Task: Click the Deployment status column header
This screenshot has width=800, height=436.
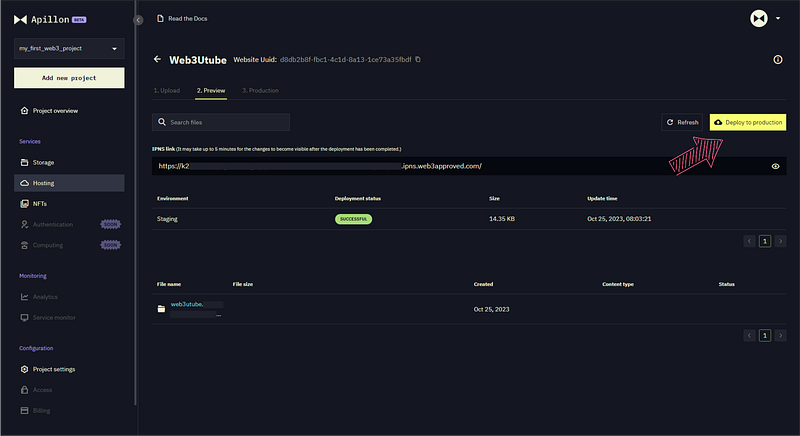Action: pyautogui.click(x=358, y=198)
